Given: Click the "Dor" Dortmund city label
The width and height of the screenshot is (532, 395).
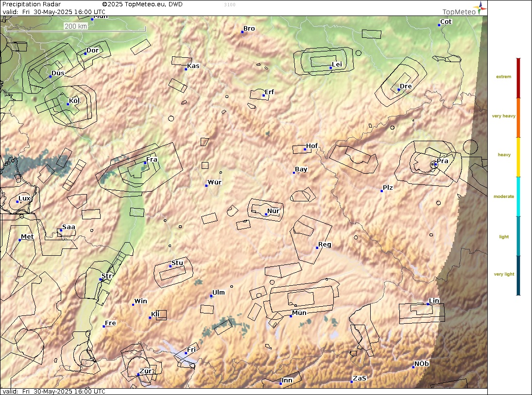Looking at the screenshot, I should 92,50.
